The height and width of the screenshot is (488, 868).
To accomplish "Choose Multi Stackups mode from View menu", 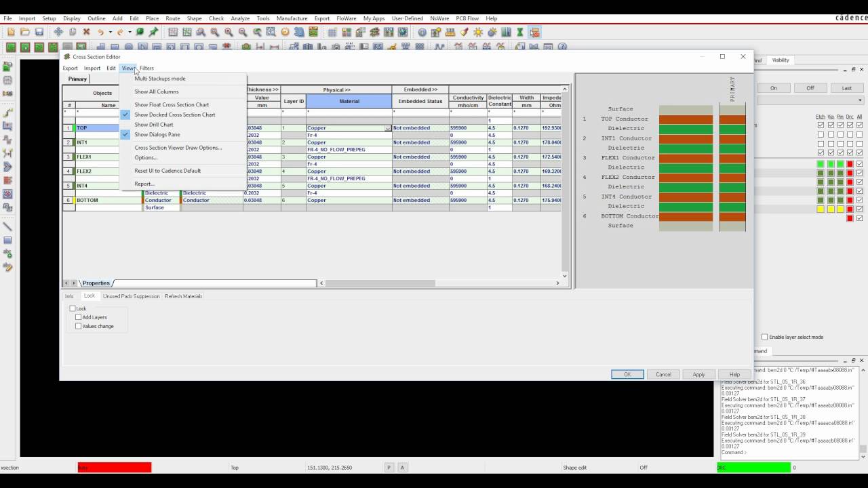I will click(x=159, y=79).
